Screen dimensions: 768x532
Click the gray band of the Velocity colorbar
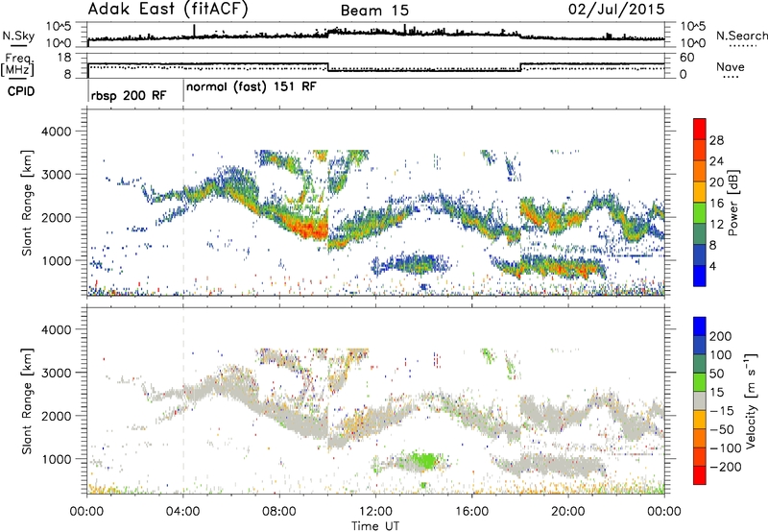pyautogui.click(x=700, y=400)
